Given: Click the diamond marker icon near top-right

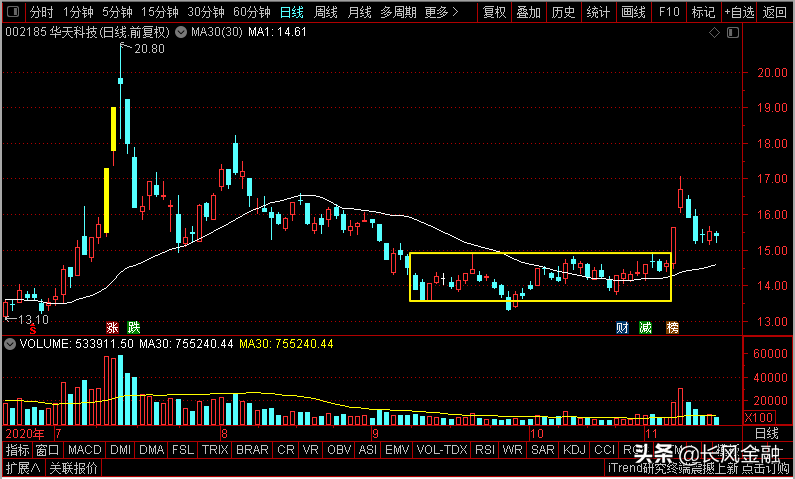Looking at the screenshot, I should pyautogui.click(x=714, y=33).
